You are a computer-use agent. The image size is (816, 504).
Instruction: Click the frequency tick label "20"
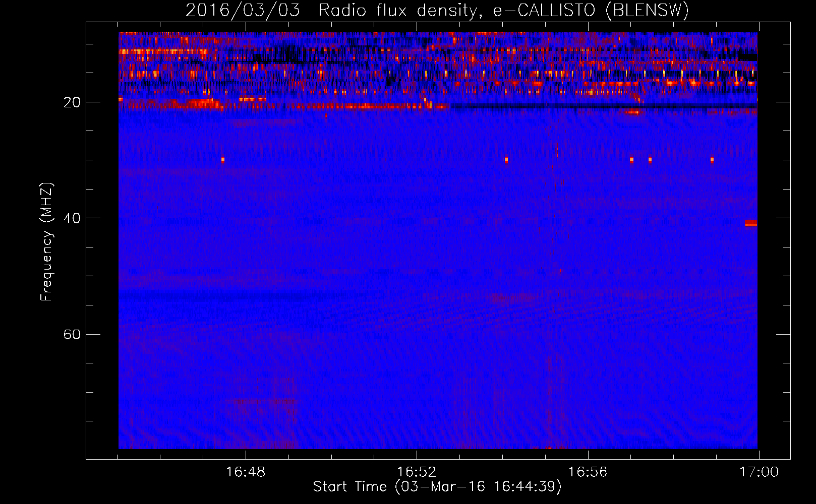[x=72, y=102]
